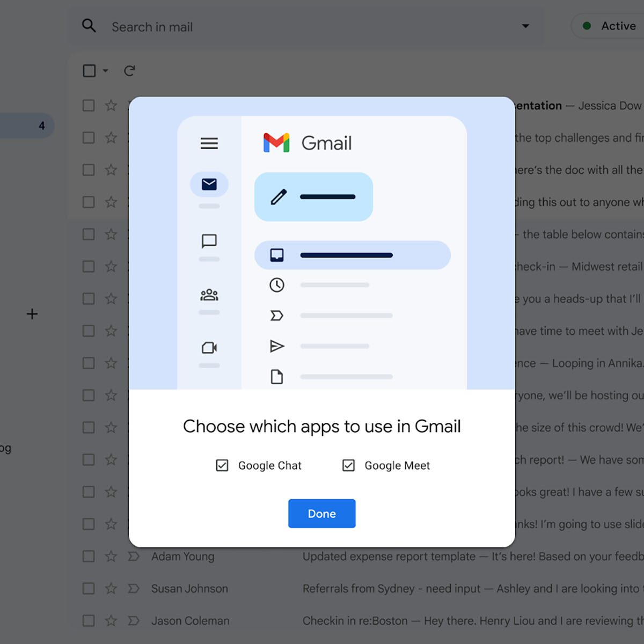Star the Adam Young email
This screenshot has width=644, height=644.
111,557
